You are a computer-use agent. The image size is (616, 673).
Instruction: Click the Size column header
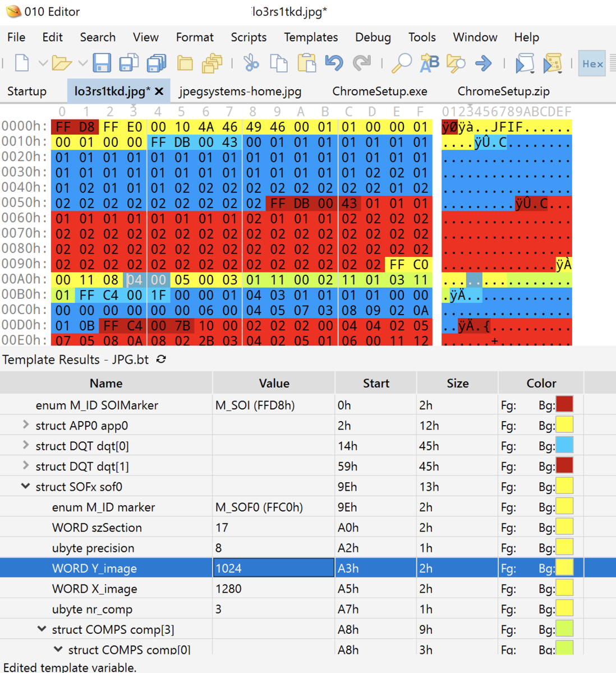pos(458,383)
